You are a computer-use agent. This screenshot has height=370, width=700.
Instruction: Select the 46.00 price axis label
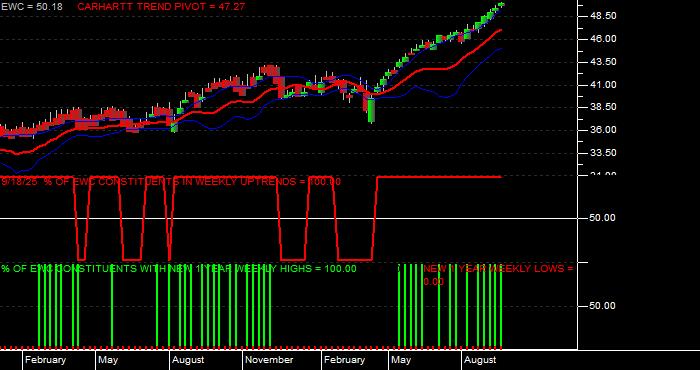tap(603, 39)
